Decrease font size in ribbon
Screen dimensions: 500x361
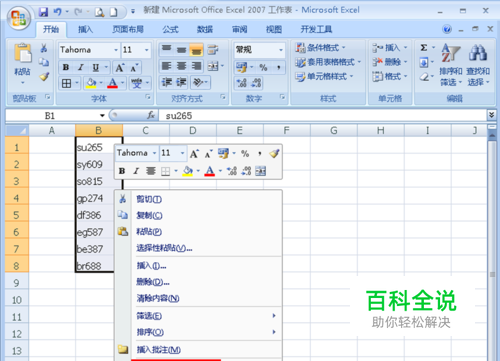pos(134,68)
